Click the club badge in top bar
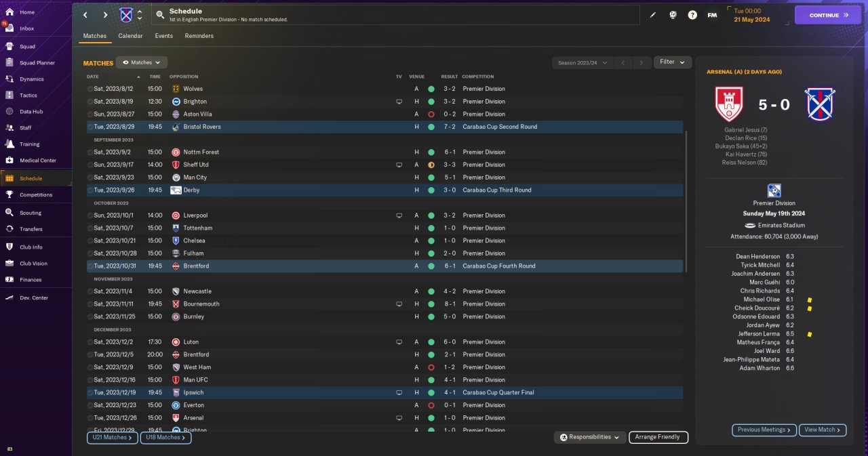 126,15
